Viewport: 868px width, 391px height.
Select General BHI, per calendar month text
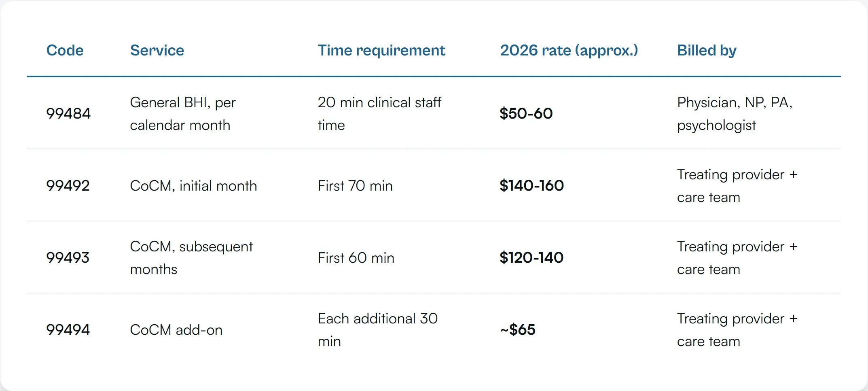183,114
